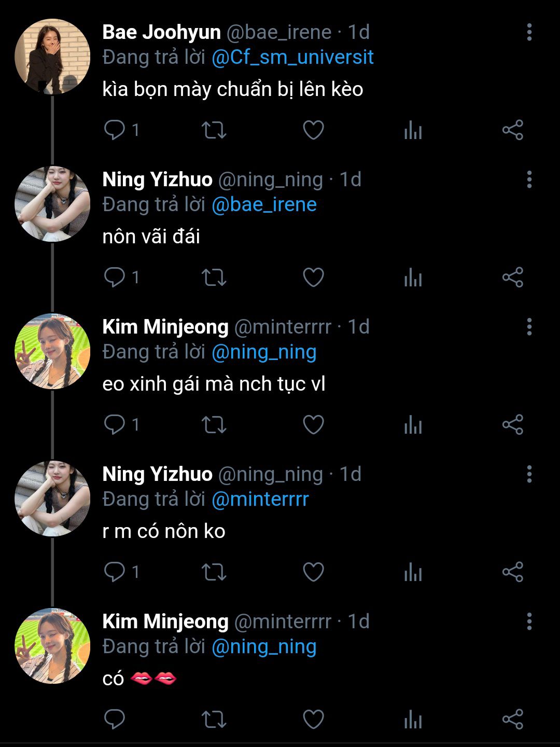This screenshot has height=747, width=560.
Task: Open Ning Yizhuo's avatar on "nôn vãi đái"
Action: (x=52, y=204)
